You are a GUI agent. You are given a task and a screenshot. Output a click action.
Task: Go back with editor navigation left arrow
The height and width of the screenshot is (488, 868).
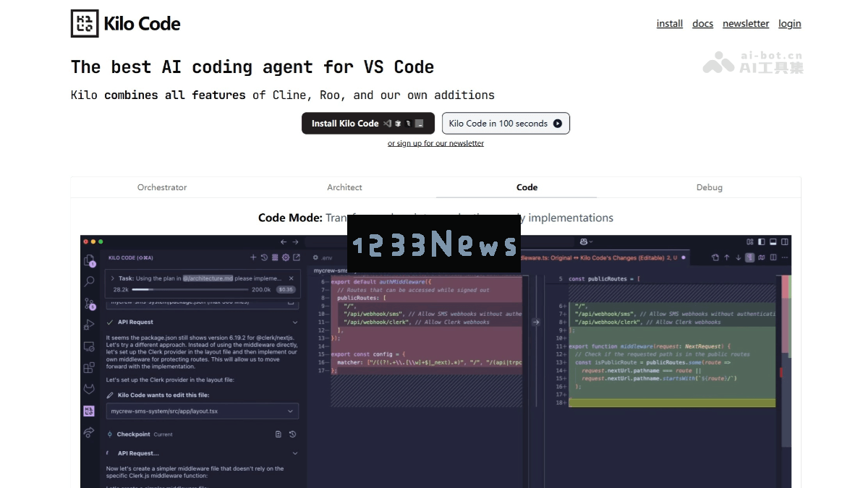pyautogui.click(x=284, y=242)
